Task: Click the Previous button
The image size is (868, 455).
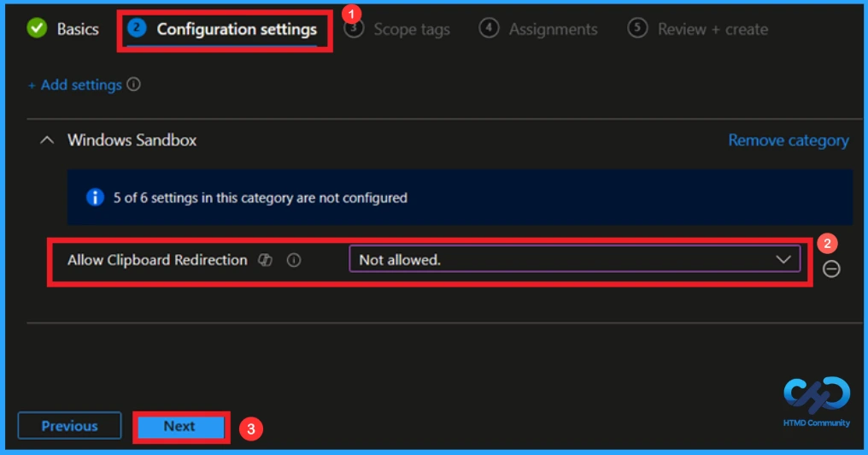Action: (70, 426)
